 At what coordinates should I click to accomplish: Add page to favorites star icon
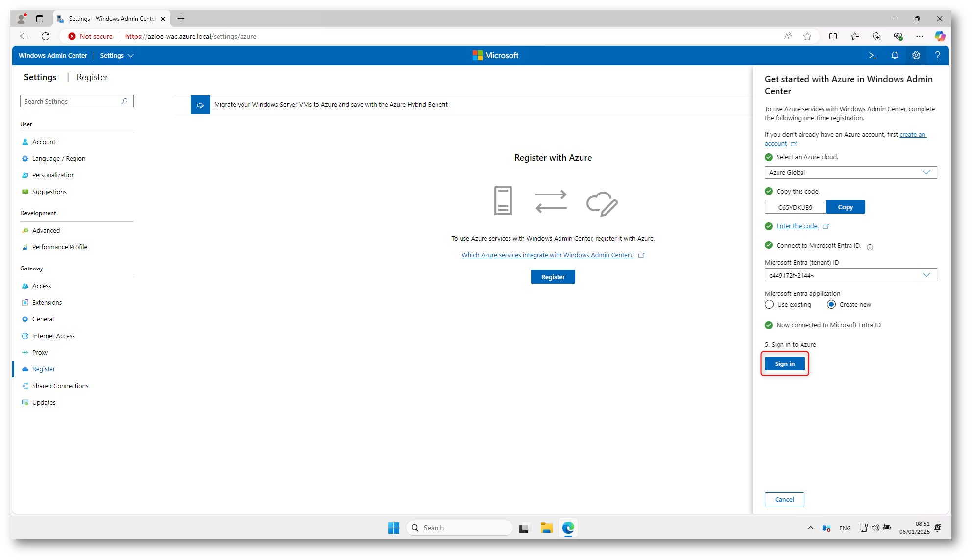click(x=807, y=36)
